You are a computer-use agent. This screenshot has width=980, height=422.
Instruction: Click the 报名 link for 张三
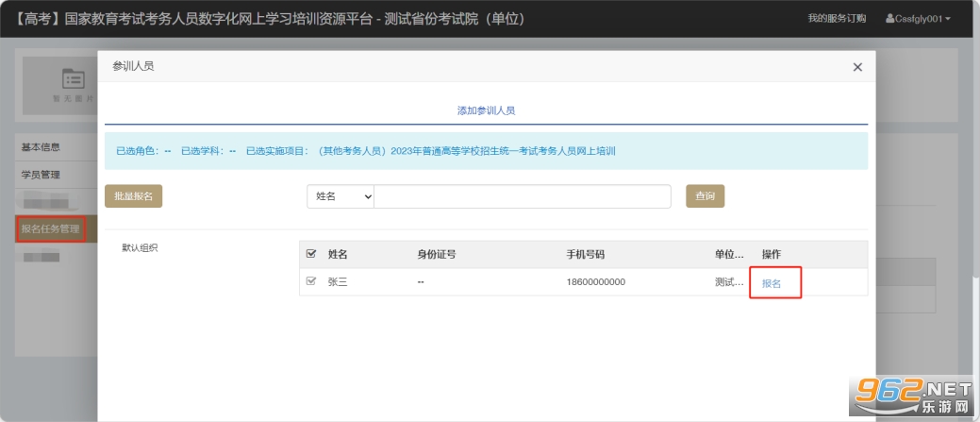(x=772, y=283)
